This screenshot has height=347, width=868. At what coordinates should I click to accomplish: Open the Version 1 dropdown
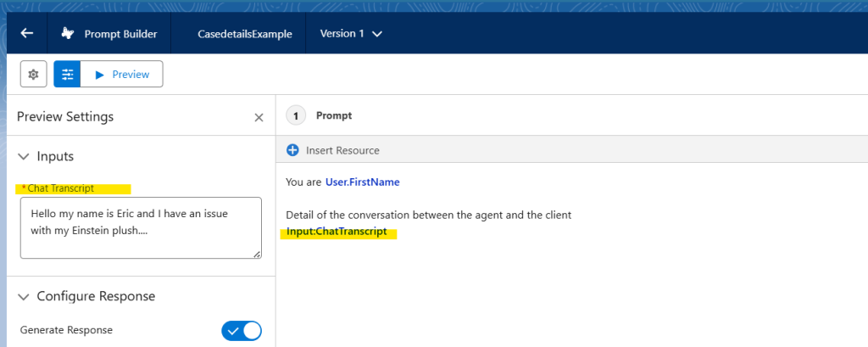[x=351, y=34]
